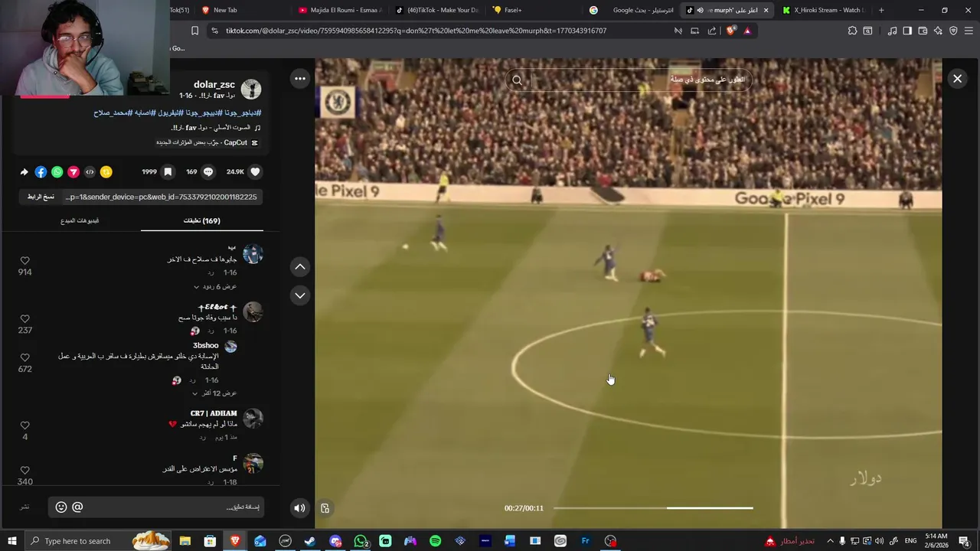Open the three-dot video options menu
980x551 pixels.
[x=300, y=78]
